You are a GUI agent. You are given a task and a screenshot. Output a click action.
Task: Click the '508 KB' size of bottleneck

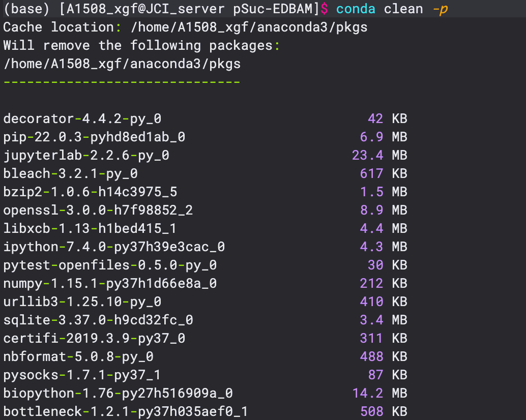coord(384,412)
